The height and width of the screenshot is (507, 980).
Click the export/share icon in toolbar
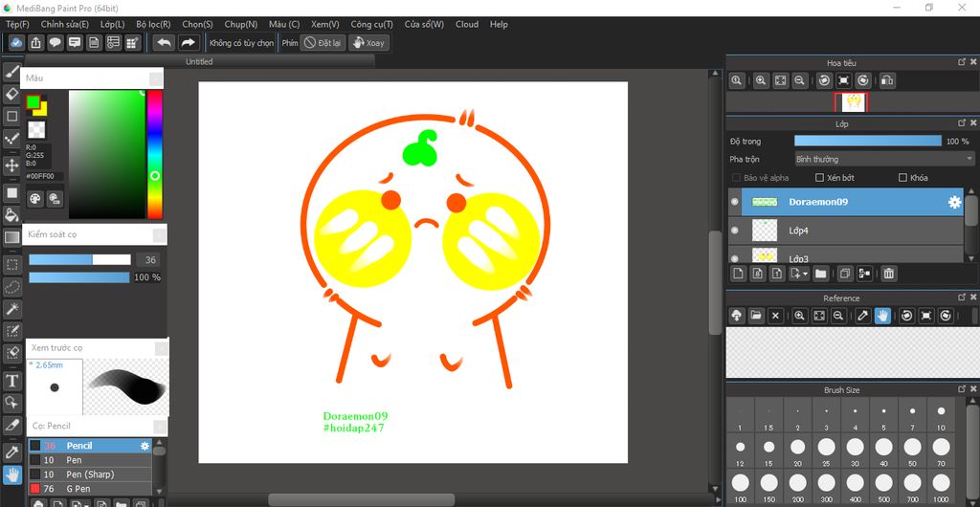point(36,42)
